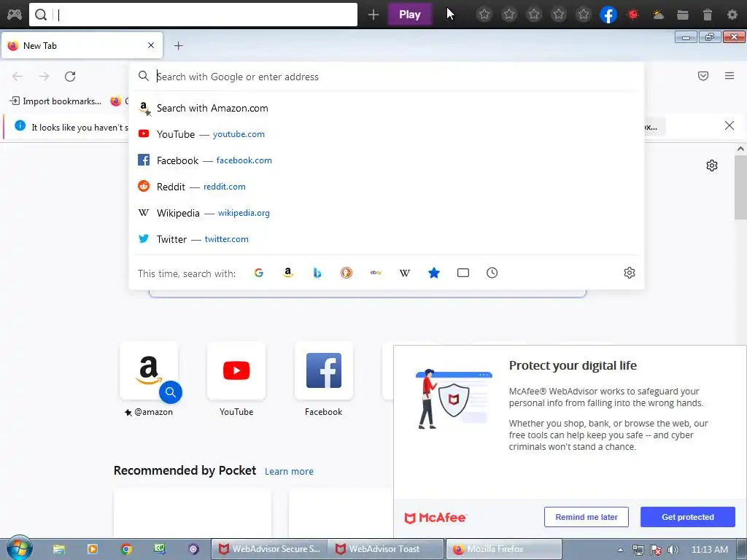
Task: Select the YouTube youtube.com suggestion
Action: 386,134
